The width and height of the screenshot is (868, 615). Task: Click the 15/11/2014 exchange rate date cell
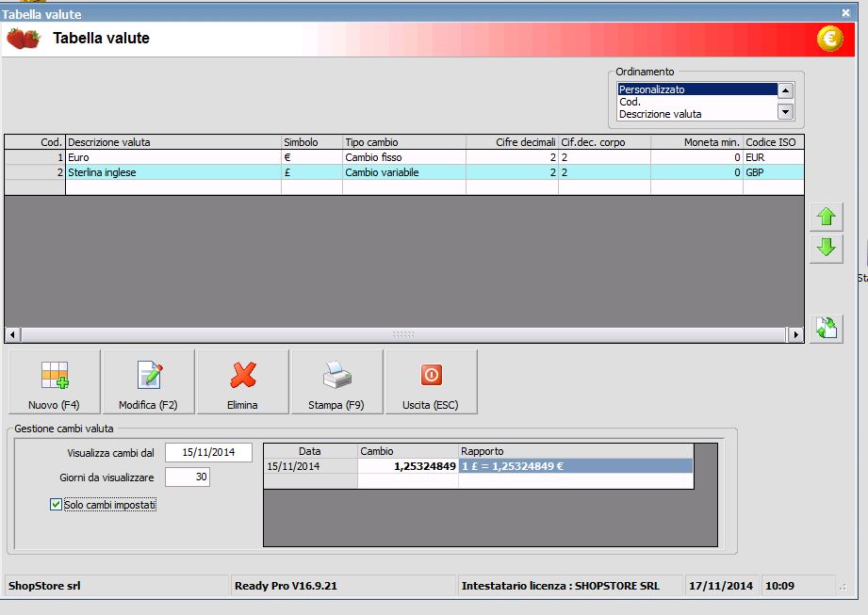coord(311,466)
